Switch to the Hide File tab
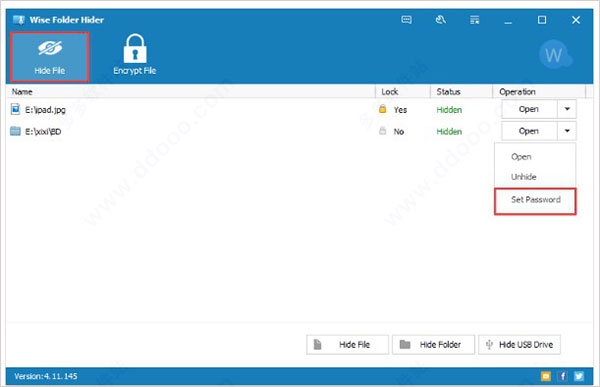 50,57
